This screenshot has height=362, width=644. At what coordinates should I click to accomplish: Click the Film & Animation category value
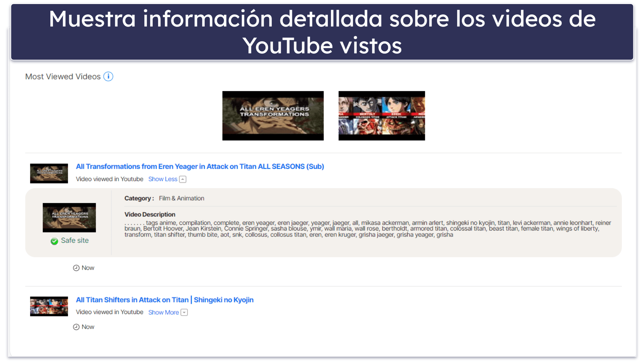tap(181, 198)
